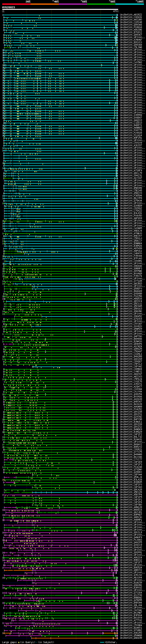
Task: Open hit UniRef100_P08775
Action: pyautogui.click(x=131, y=130)
